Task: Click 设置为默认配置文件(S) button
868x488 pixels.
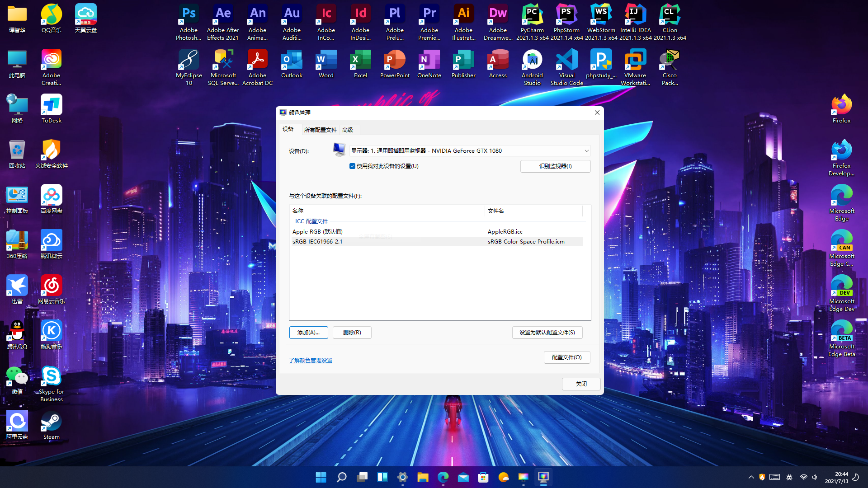Action: [547, 333]
